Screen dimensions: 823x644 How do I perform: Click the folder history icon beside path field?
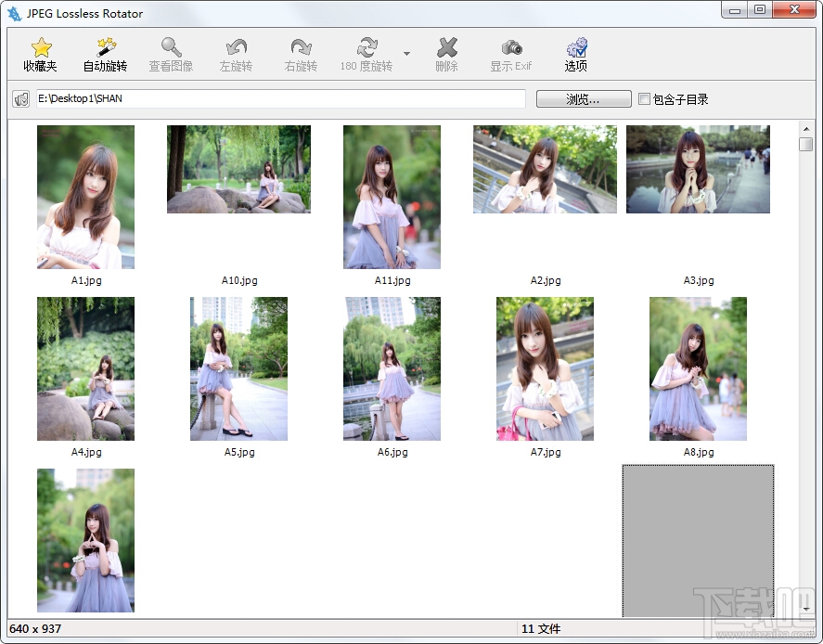click(21, 98)
